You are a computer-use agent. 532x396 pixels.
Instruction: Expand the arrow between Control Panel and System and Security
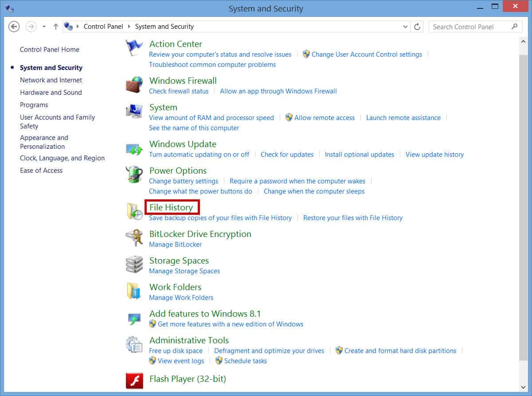coord(129,27)
